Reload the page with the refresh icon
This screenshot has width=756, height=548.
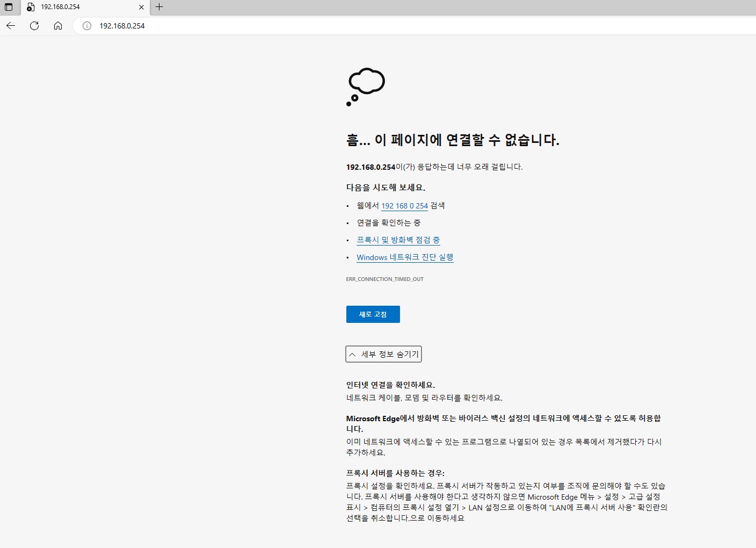[34, 26]
